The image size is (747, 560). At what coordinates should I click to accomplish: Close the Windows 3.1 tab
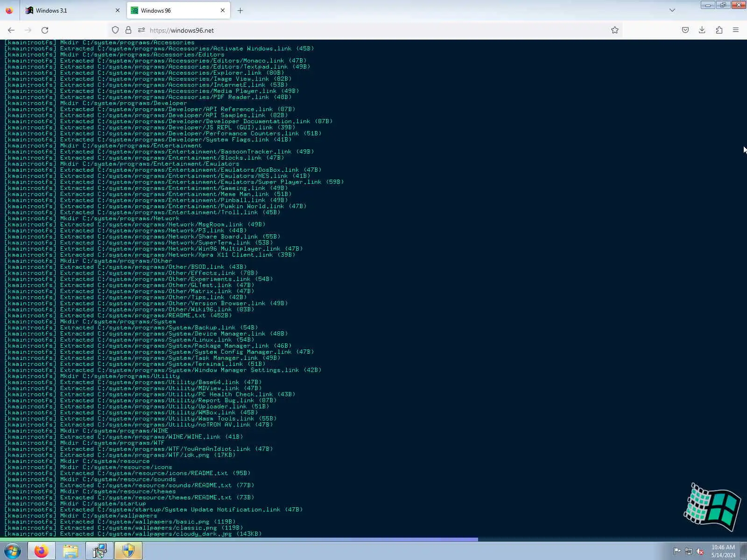[117, 10]
